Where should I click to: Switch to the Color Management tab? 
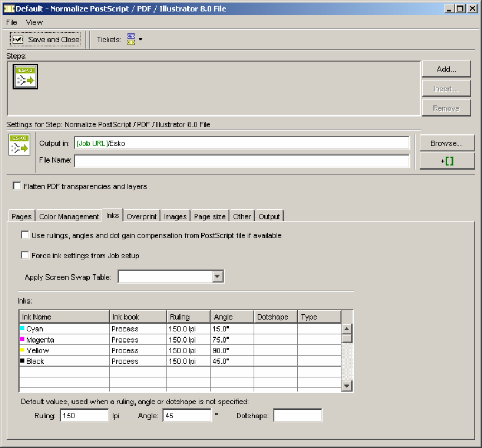[69, 216]
